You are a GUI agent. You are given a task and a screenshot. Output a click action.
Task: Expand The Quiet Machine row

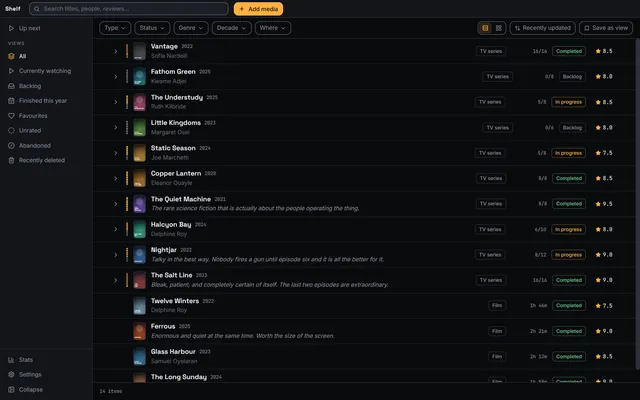click(x=116, y=204)
